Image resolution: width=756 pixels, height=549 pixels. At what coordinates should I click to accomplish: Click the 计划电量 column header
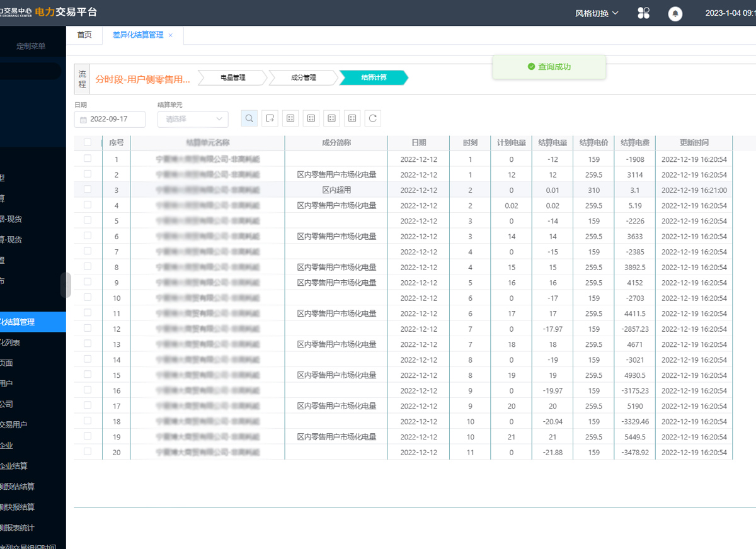click(x=512, y=143)
